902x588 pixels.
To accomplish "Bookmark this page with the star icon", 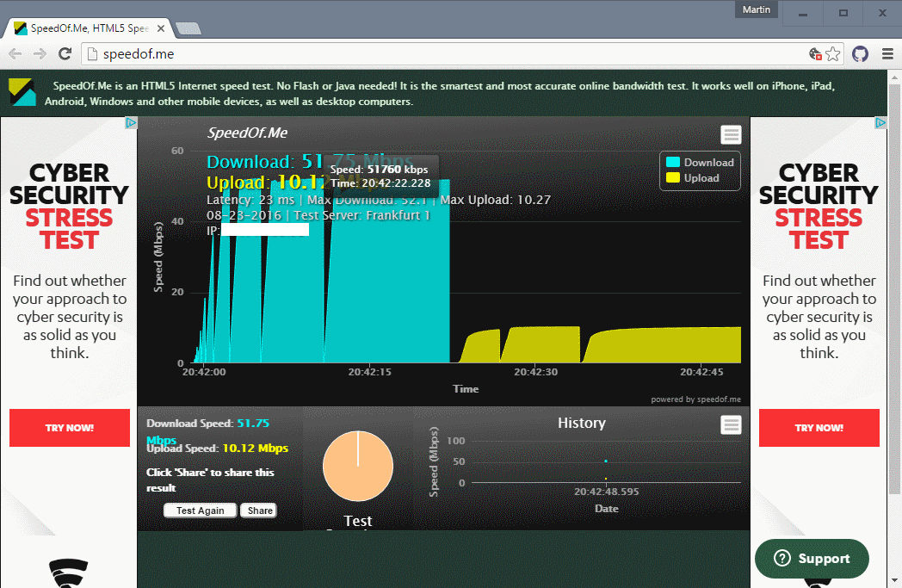I will [x=832, y=54].
